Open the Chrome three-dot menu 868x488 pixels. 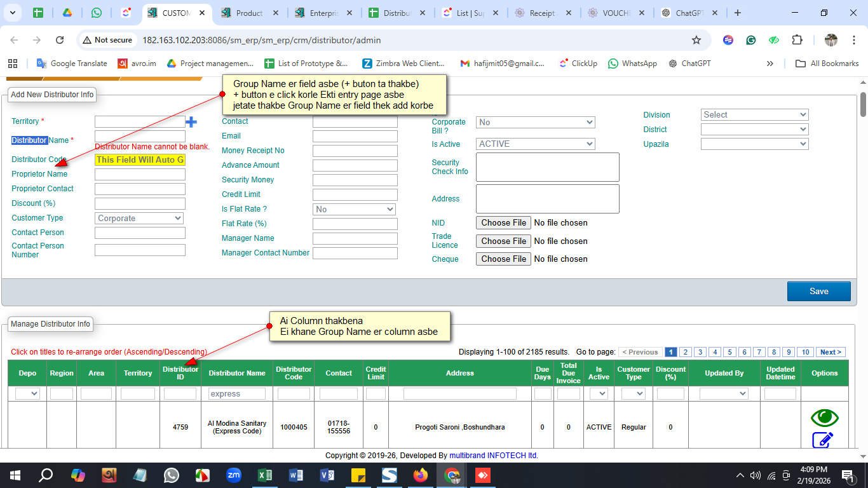point(853,40)
